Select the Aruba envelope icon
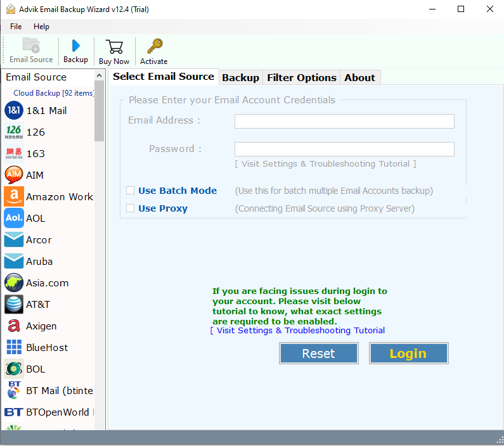Image resolution: width=504 pixels, height=446 pixels. click(14, 261)
